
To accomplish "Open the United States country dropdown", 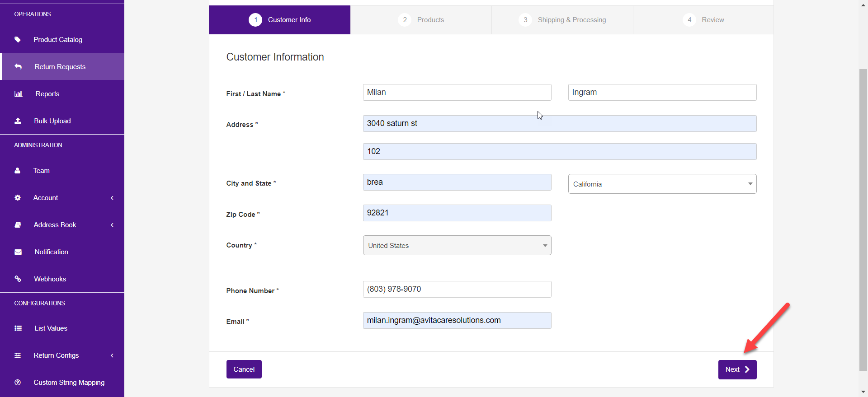I will pos(457,245).
